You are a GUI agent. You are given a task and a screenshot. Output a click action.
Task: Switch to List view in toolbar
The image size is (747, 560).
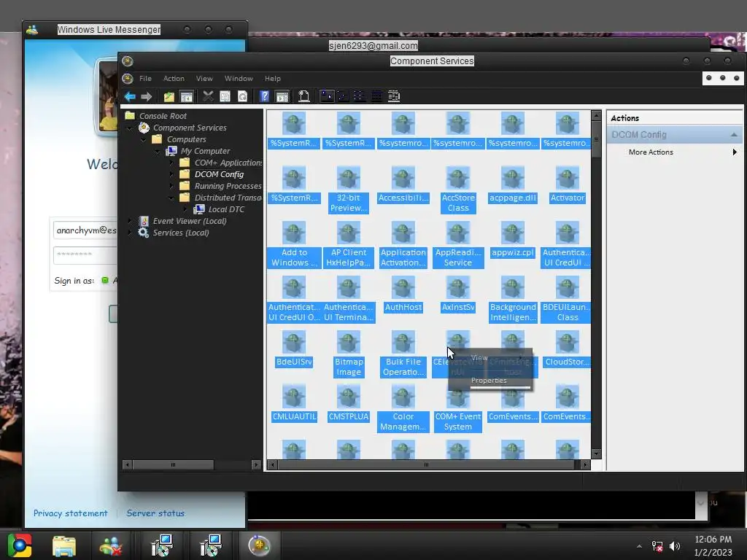coord(360,96)
